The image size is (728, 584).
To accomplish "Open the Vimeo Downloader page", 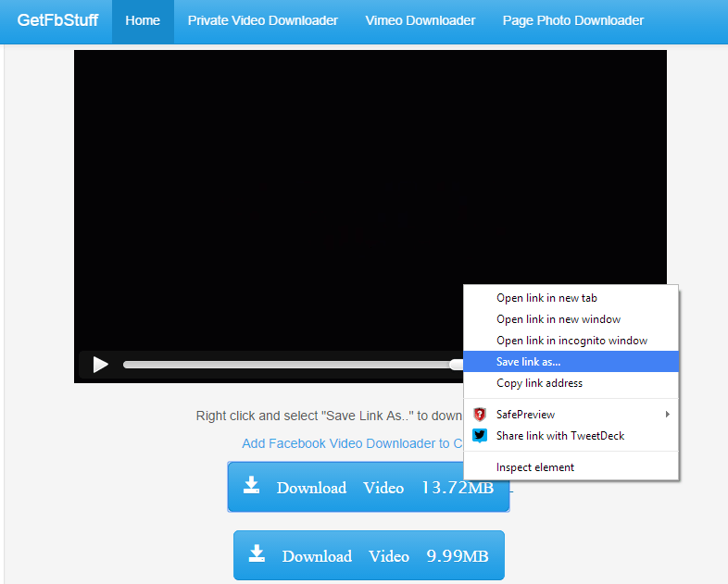I will point(420,21).
